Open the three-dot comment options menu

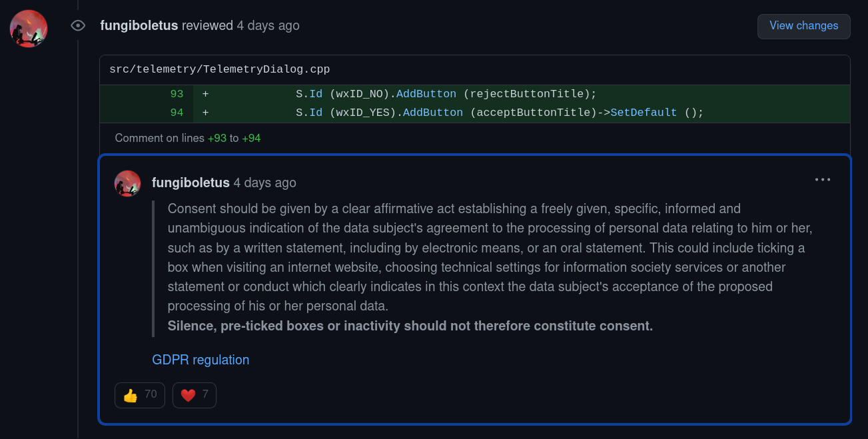pyautogui.click(x=823, y=179)
